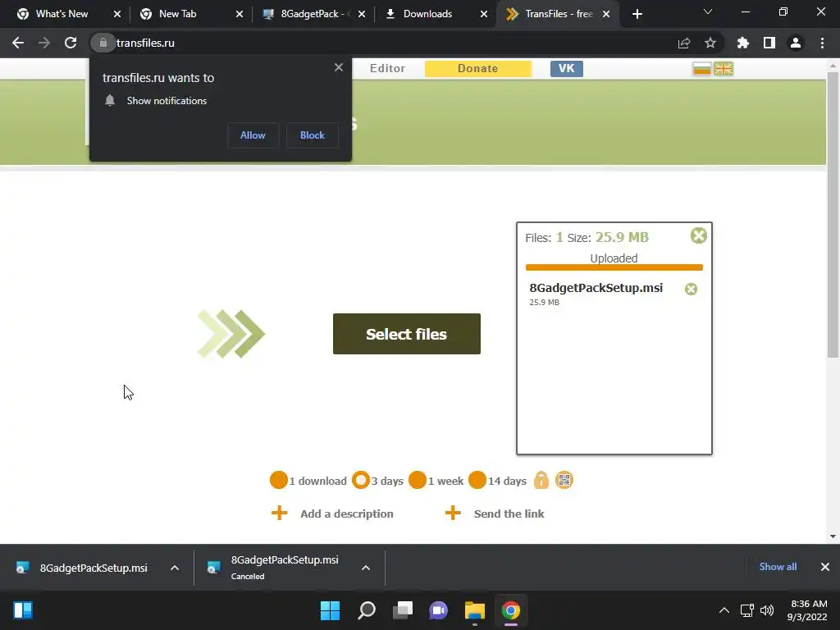Open Extensions puzzle icon
The width and height of the screenshot is (840, 630).
[x=742, y=43]
